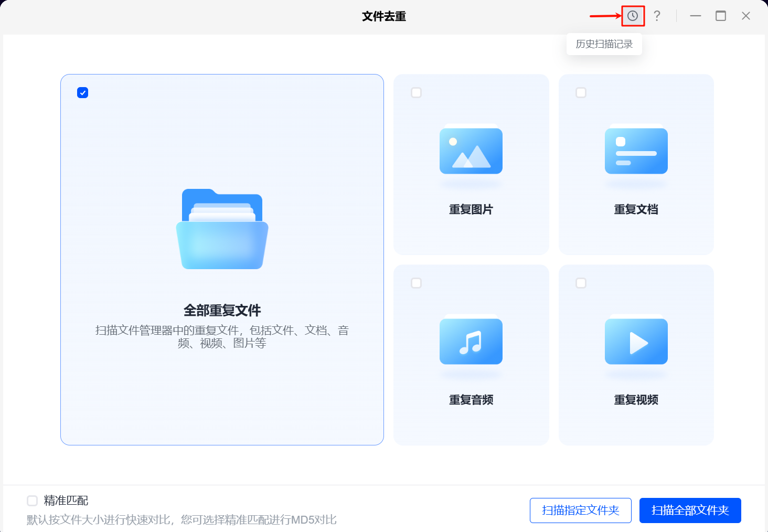Screen dimensions: 768x532
Task: Check the 重复视频 checkbox
Action: [x=581, y=283]
